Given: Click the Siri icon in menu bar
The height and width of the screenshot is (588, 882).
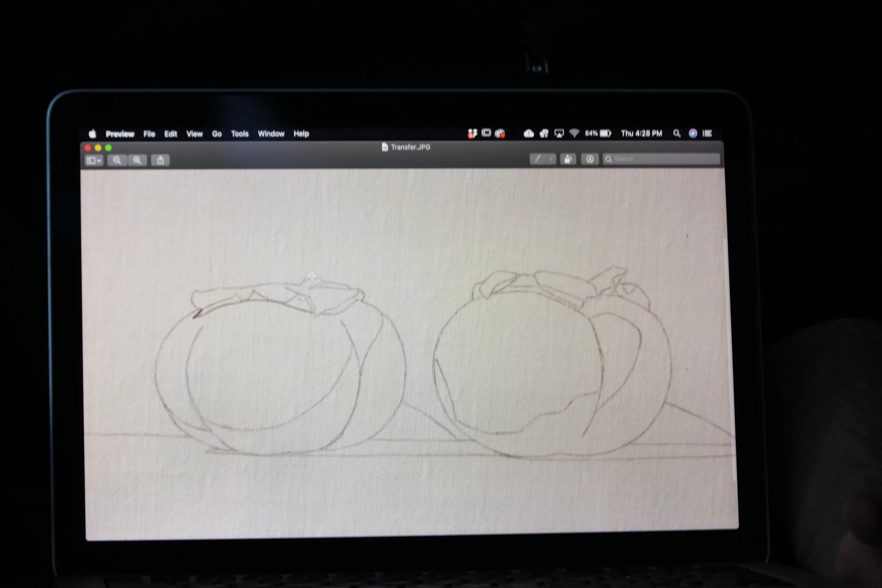Looking at the screenshot, I should (x=693, y=133).
